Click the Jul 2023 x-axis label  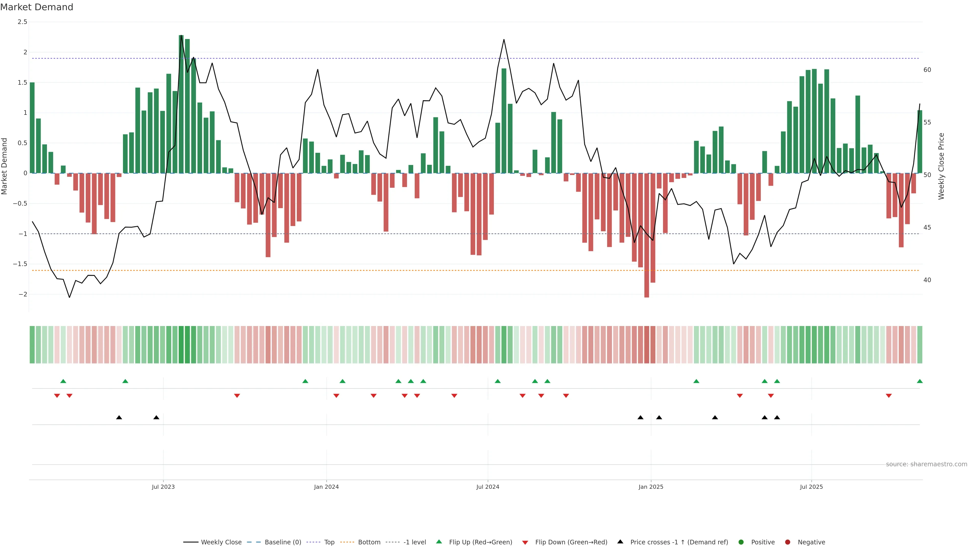coord(163,487)
